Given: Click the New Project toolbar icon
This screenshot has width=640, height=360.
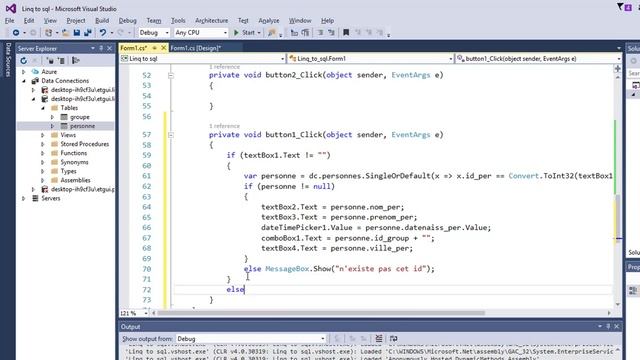Looking at the screenshot, I should click(x=49, y=33).
